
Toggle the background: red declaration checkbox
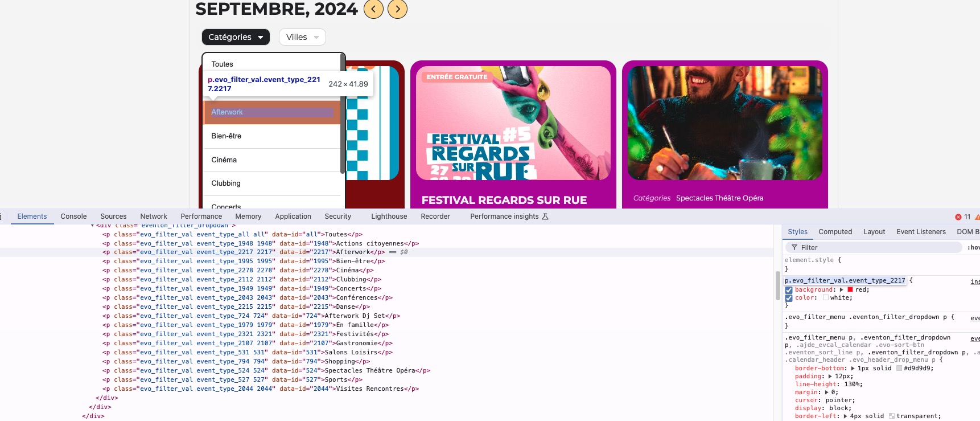(789, 290)
